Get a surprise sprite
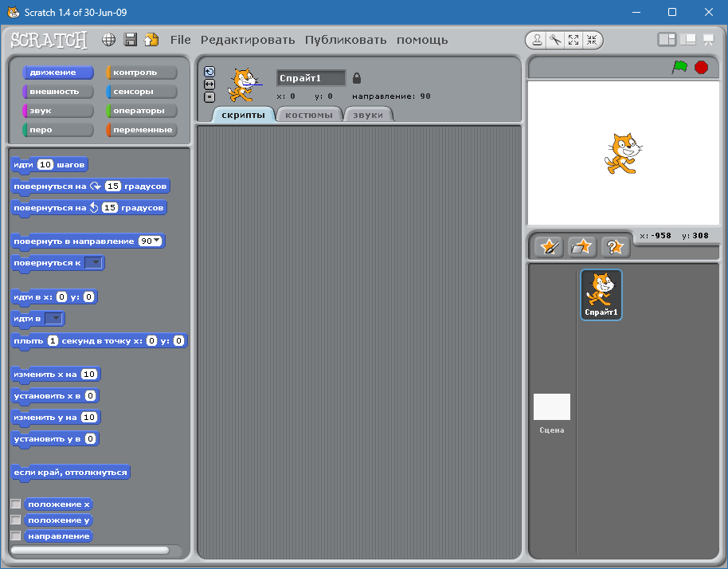The height and width of the screenshot is (569, 728). (613, 246)
